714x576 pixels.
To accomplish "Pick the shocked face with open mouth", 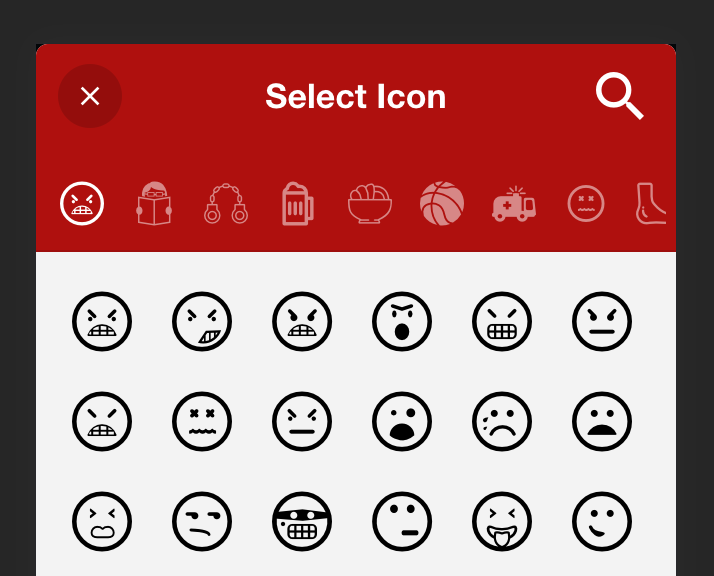I will [x=402, y=421].
